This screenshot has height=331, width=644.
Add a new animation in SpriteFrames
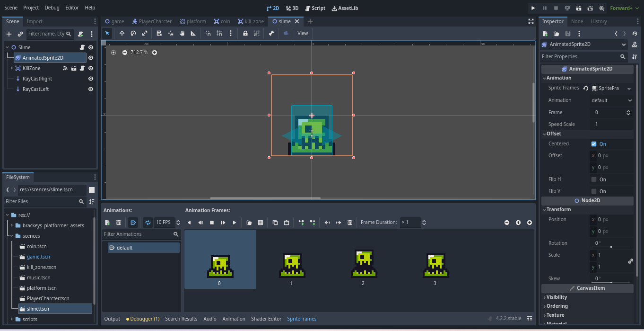point(107,223)
